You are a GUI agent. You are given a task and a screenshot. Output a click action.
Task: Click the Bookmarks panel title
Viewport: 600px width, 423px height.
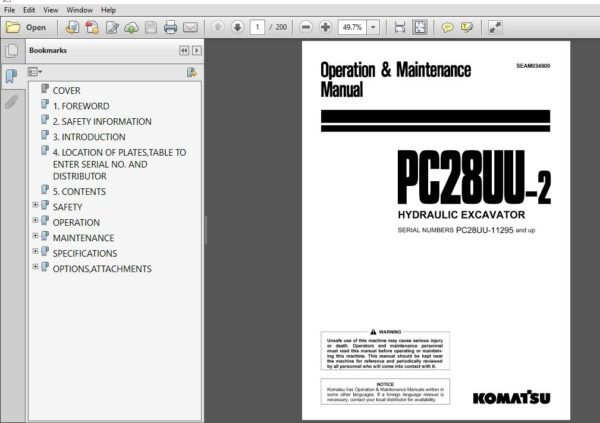(x=48, y=51)
